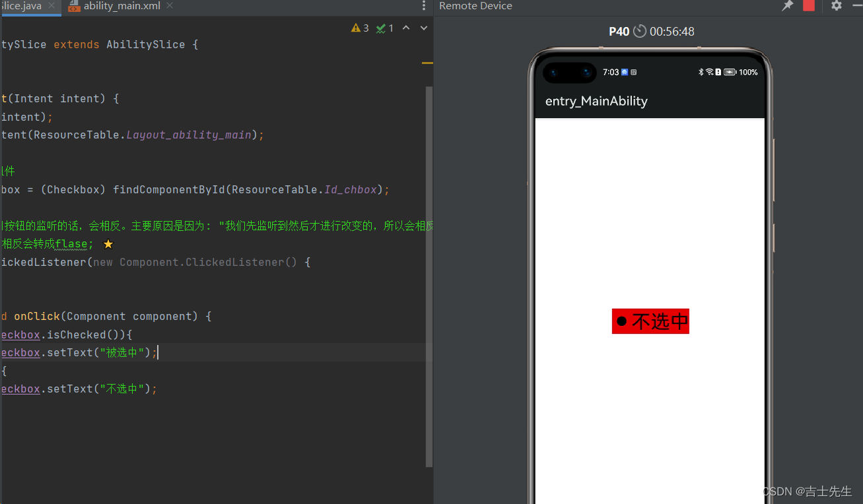Open Remote Device panel settings gear
The width and height of the screenshot is (863, 504).
[x=837, y=5]
